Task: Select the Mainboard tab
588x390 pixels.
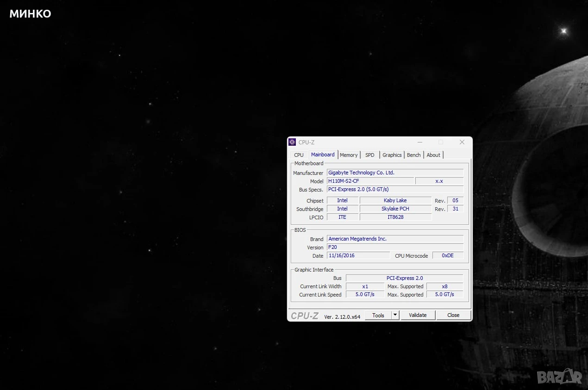Action: coord(323,155)
